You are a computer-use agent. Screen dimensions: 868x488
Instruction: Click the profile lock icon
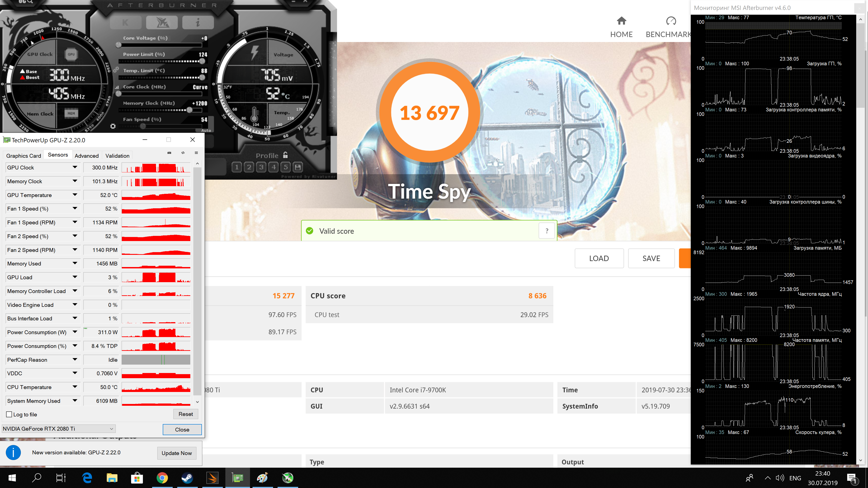tap(285, 155)
